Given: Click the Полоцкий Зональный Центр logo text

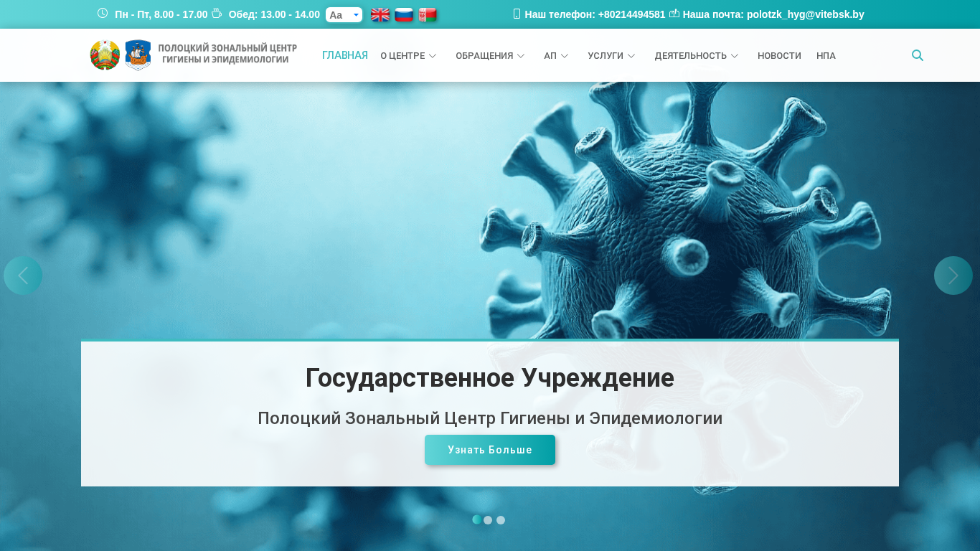Looking at the screenshot, I should pyautogui.click(x=227, y=54).
